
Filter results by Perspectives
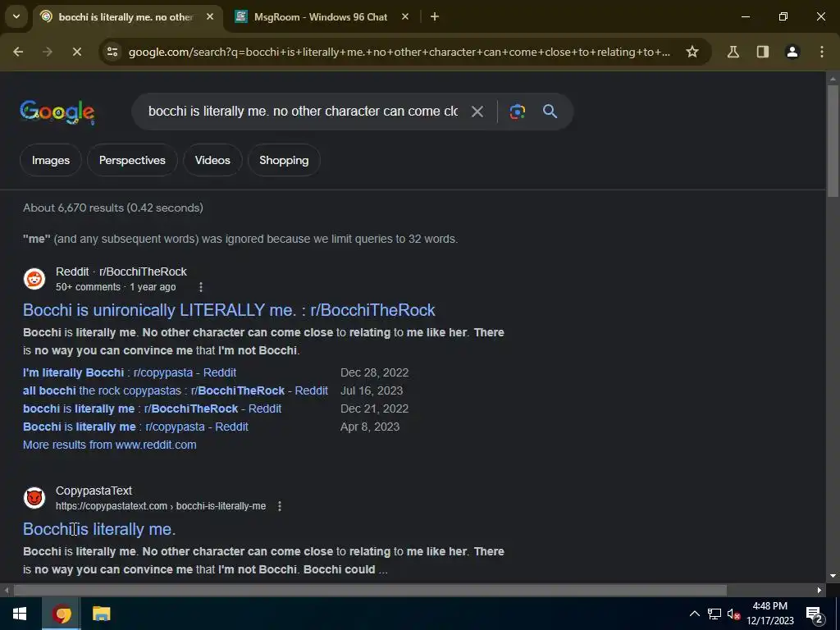click(x=132, y=160)
